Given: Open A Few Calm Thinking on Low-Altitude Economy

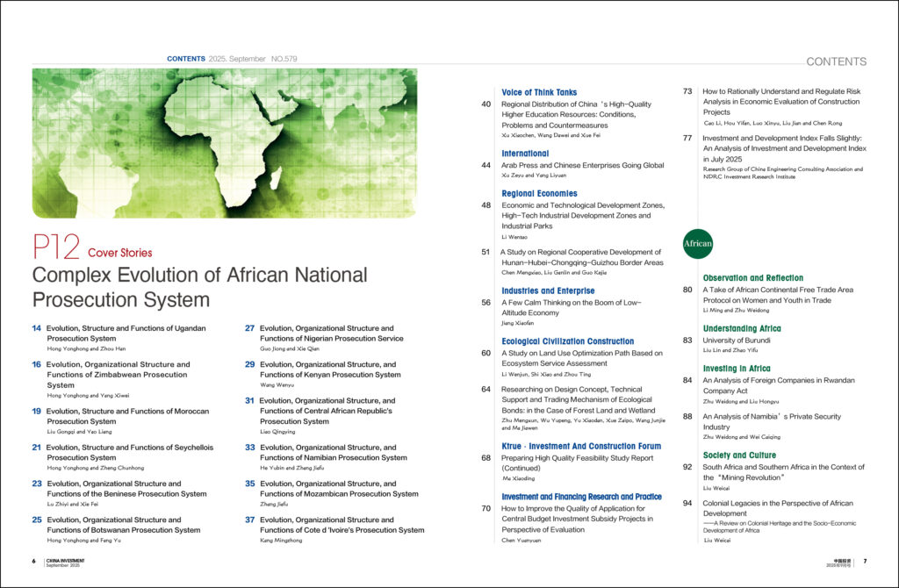Looking at the screenshot, I should pos(571,307).
